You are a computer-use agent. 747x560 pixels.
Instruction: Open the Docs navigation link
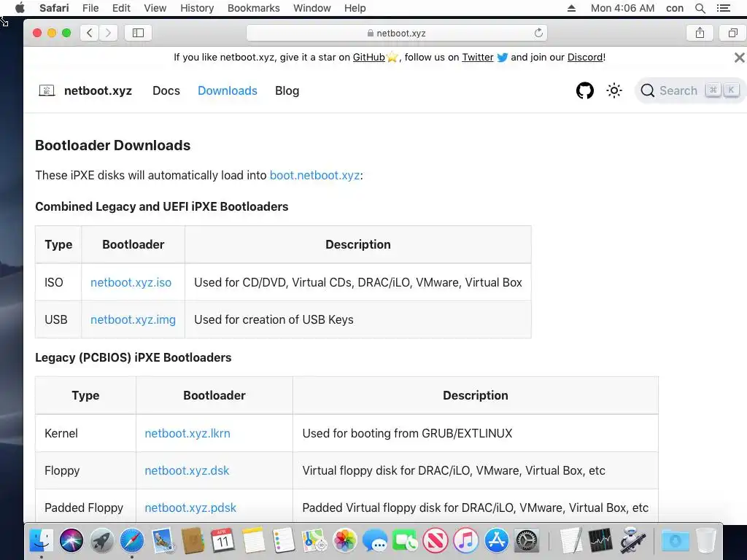[x=166, y=90]
